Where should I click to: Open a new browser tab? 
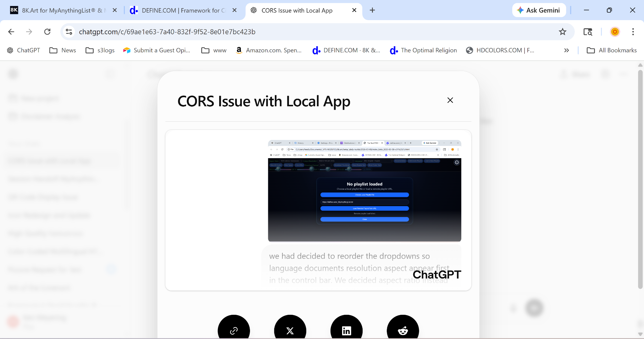coord(372,10)
